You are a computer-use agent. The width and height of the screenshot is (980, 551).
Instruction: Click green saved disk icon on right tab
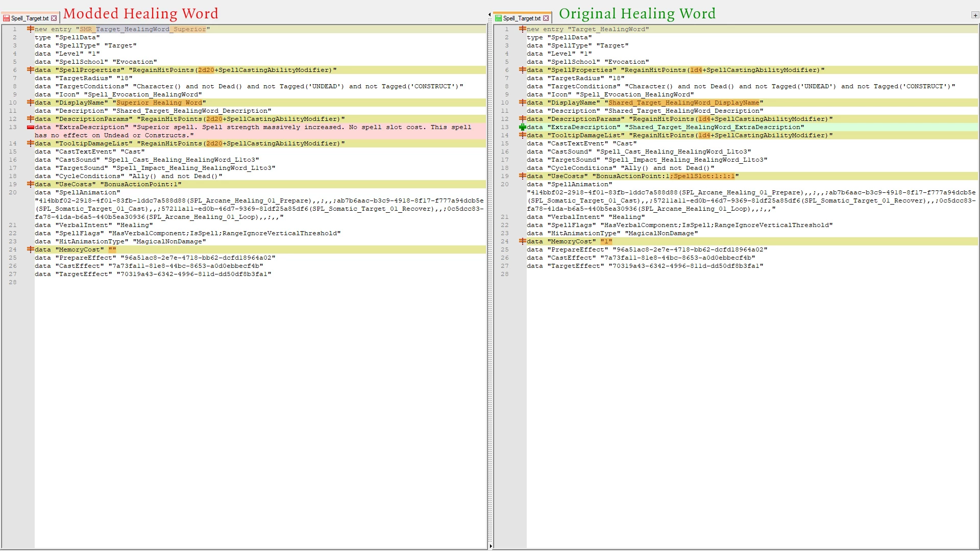tap(499, 18)
